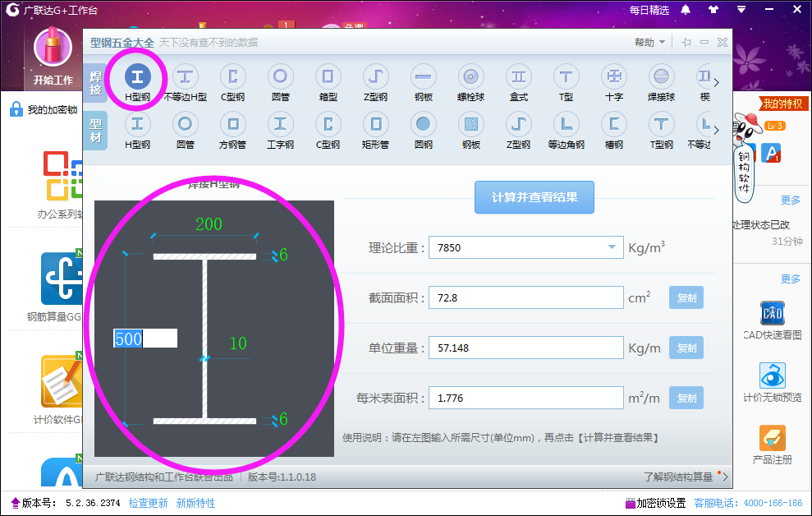This screenshot has width=812, height=516.
Task: Switch to the 型材 category tab
Action: point(95,131)
